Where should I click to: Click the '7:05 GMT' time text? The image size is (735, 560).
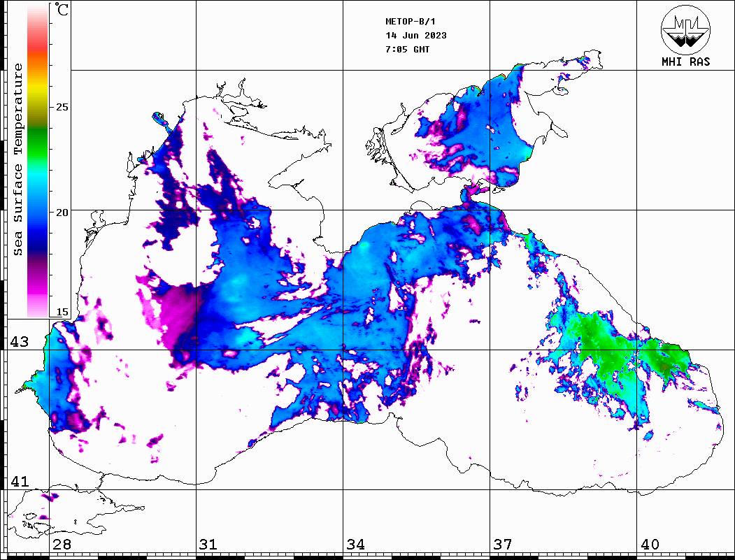[x=407, y=50]
